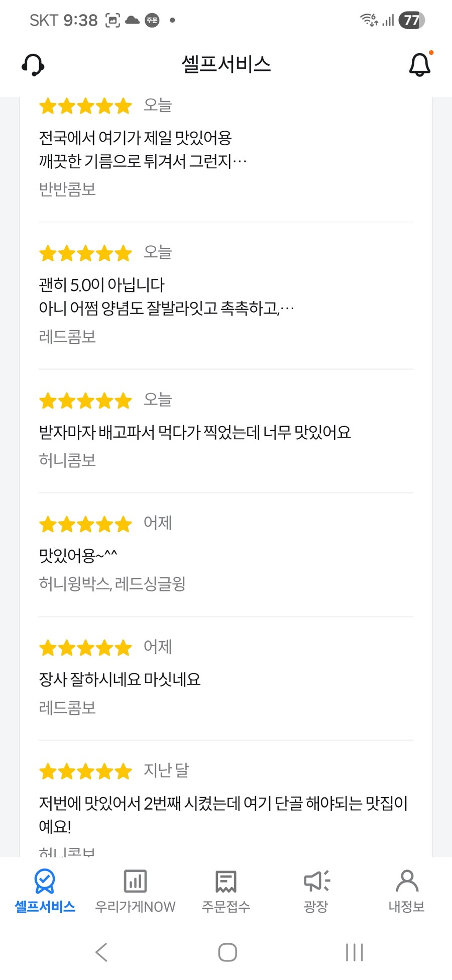Open the notification bell
Screen dimensions: 452x980
tap(420, 65)
